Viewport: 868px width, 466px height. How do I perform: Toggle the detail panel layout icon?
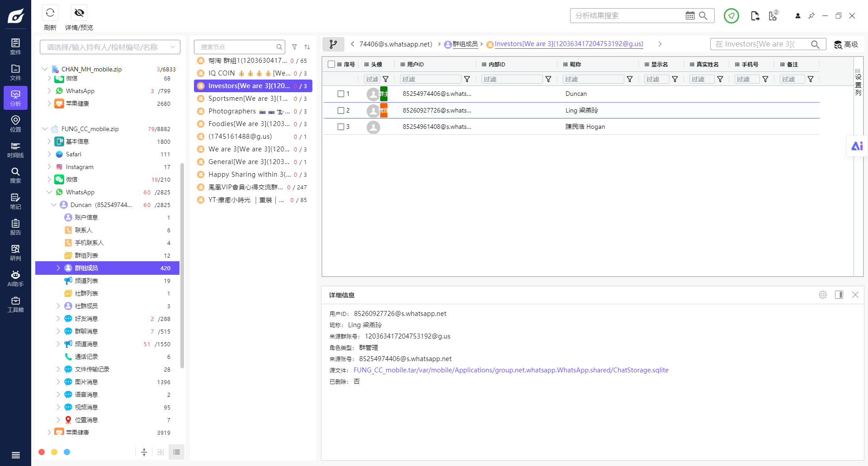[x=839, y=295]
